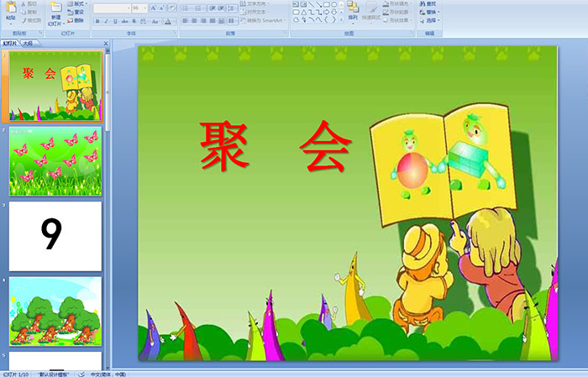Screen dimensions: 588x377
Task: Select the Arrow line shape
Action: click(318, 4)
